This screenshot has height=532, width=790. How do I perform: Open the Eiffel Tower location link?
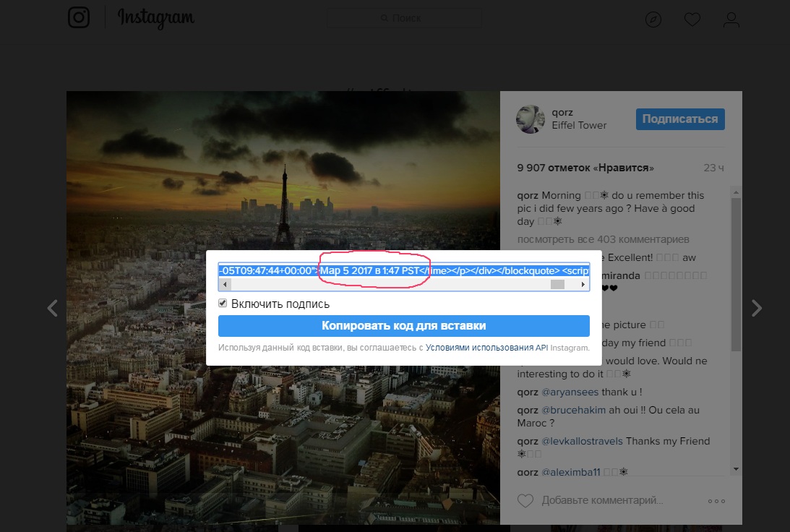pos(579,126)
